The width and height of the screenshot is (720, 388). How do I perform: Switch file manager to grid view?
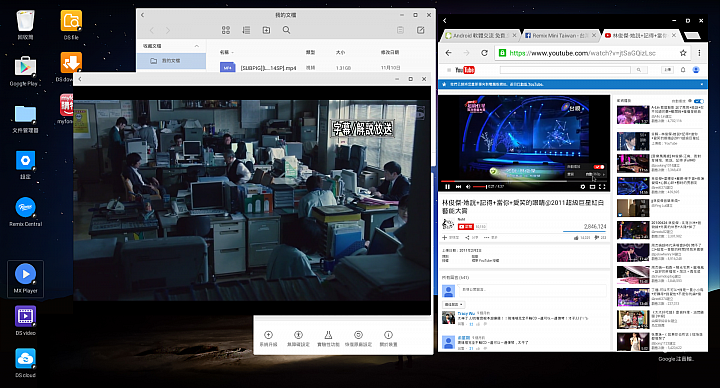[226, 30]
